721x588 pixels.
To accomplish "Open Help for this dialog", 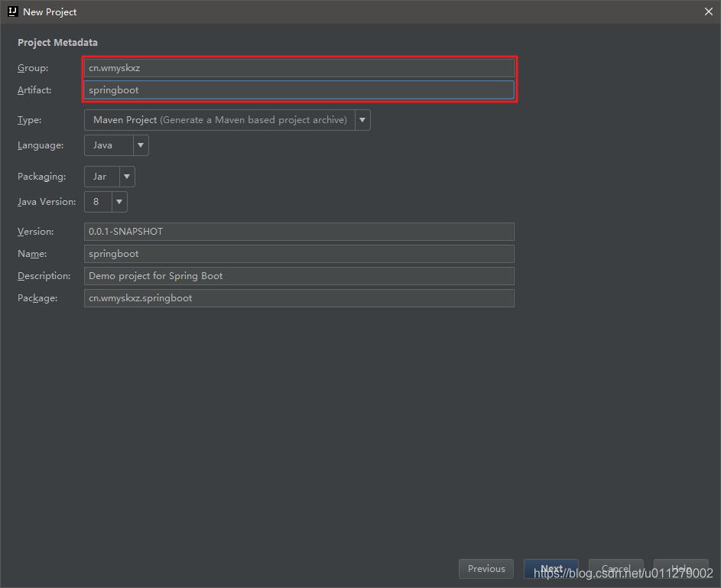I will tap(680, 569).
